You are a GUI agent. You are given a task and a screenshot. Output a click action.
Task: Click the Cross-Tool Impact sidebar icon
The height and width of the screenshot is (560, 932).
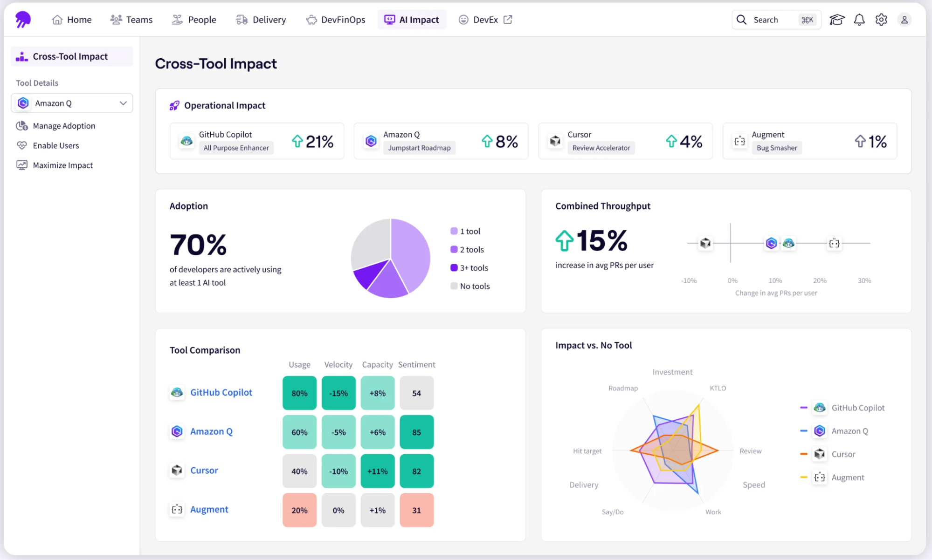[x=22, y=56]
